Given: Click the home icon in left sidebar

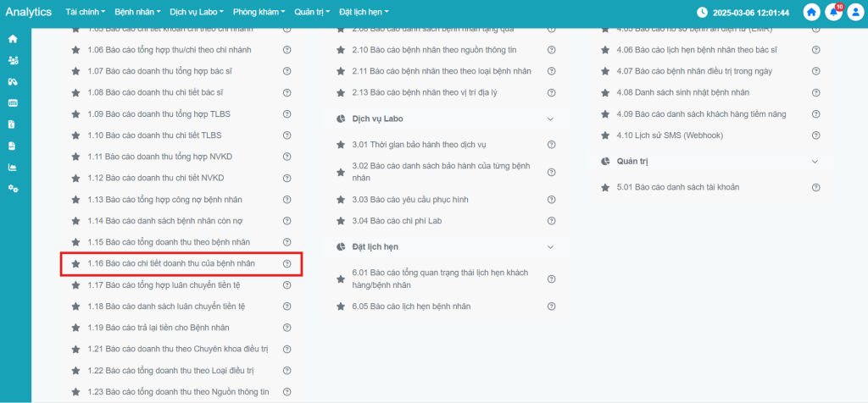Looking at the screenshot, I should [x=13, y=39].
